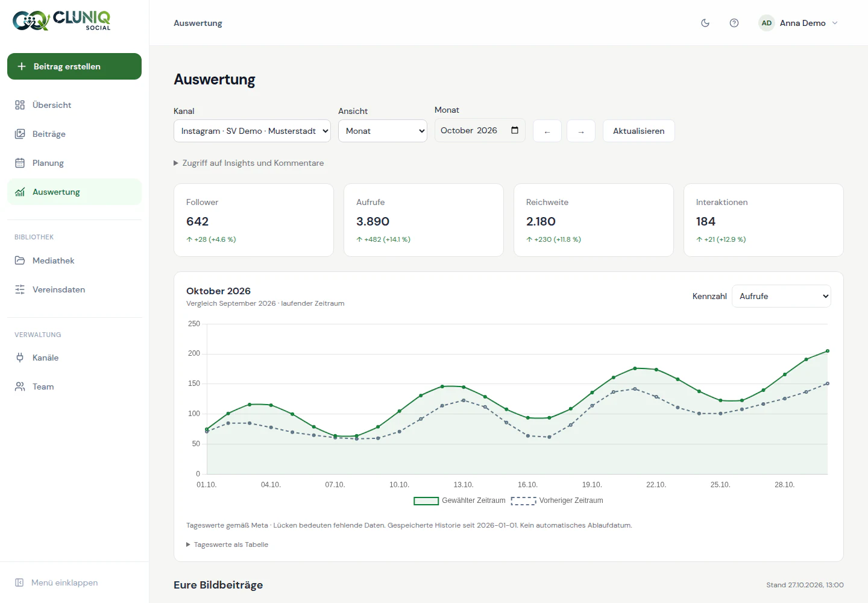Toggle the Vorheriger Zeitraum legend series
This screenshot has height=603, width=868.
557,500
